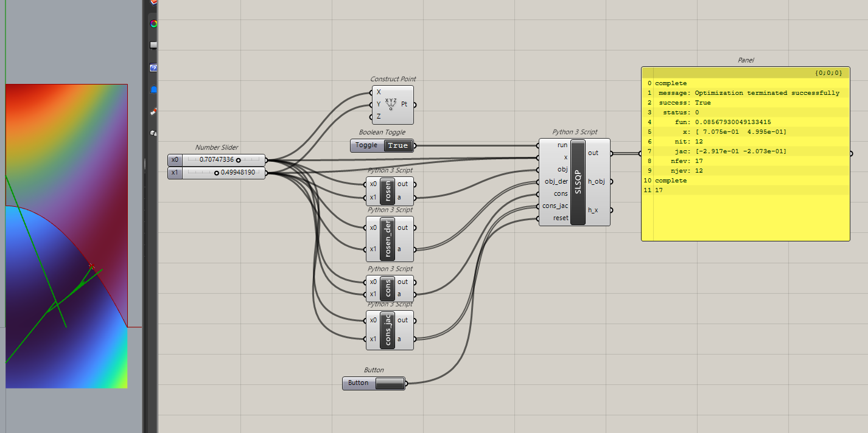Select the rosen script component
The width and height of the screenshot is (868, 433).
point(387,190)
